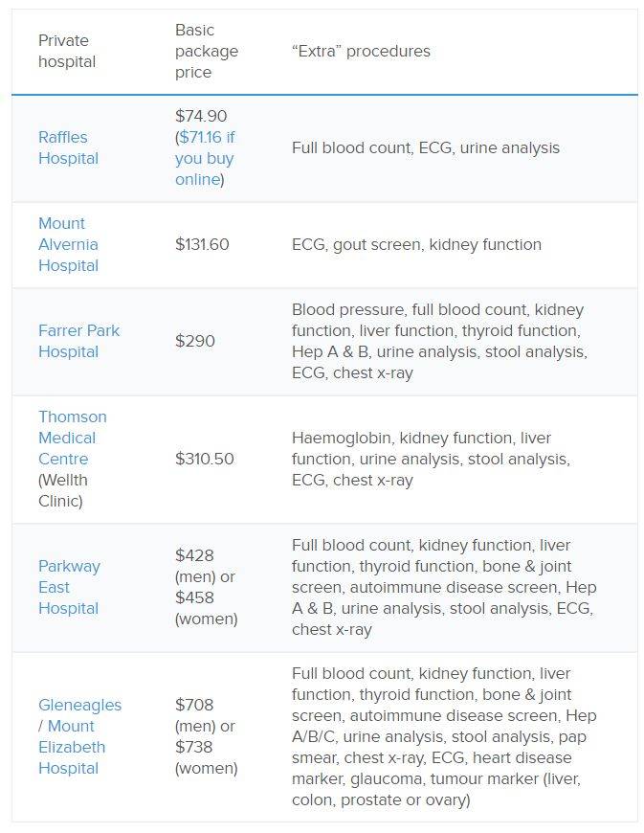644x833 pixels.
Task: Select the $290 price for Farrer Park
Action: pyautogui.click(x=195, y=341)
